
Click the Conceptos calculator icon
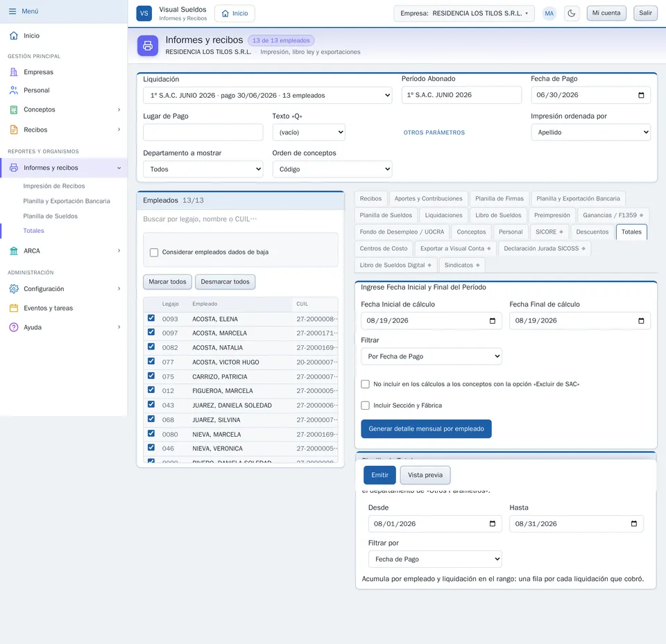click(14, 110)
